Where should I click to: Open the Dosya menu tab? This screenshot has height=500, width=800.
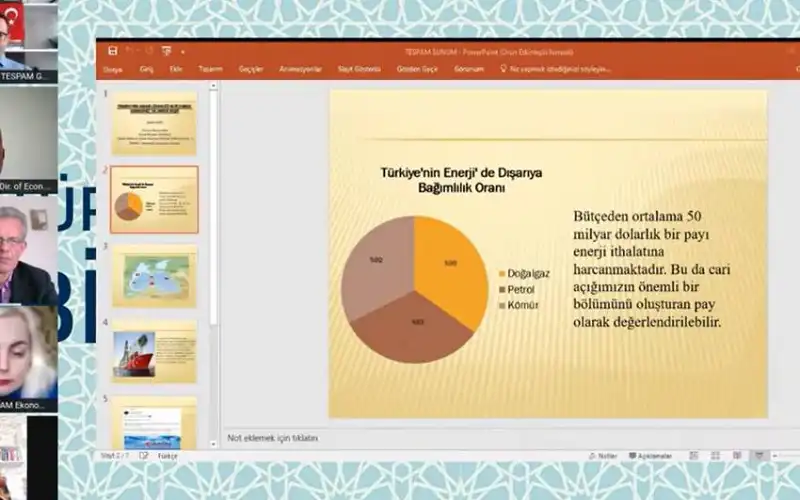tap(112, 69)
